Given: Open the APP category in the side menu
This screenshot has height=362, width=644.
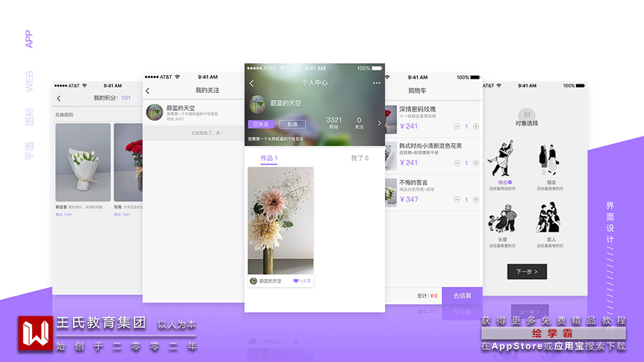Looking at the screenshot, I should tap(29, 39).
